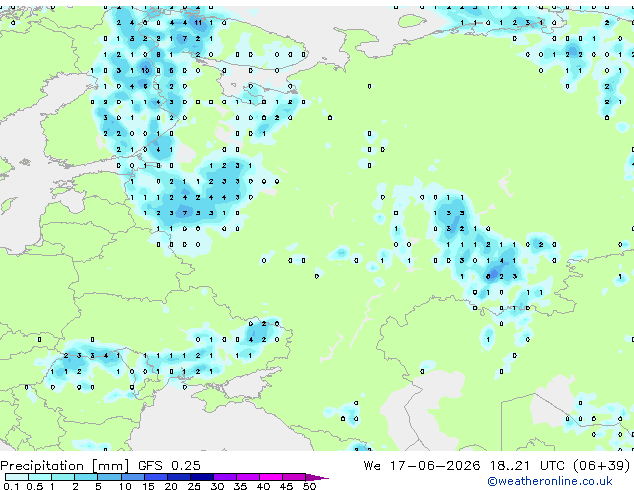Click the 0.5–1 mm legend color swatch
The image size is (634, 490).
pyautogui.click(x=40, y=477)
